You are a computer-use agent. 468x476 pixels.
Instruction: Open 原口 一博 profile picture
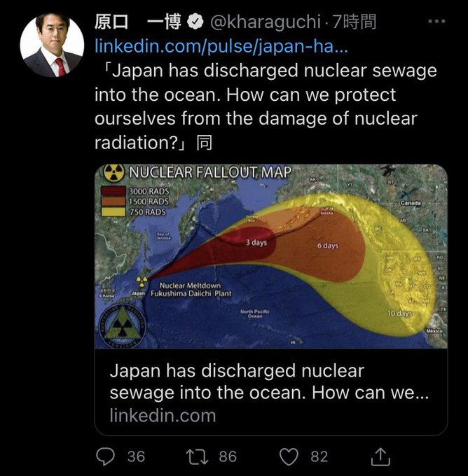[x=52, y=45]
